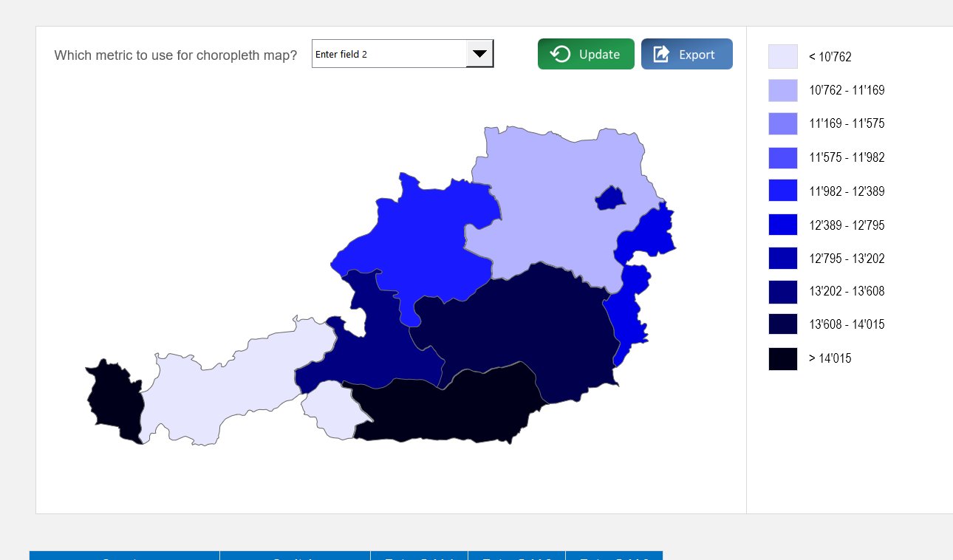
Task: Click the refresh icon inside the Update button
Action: click(560, 53)
